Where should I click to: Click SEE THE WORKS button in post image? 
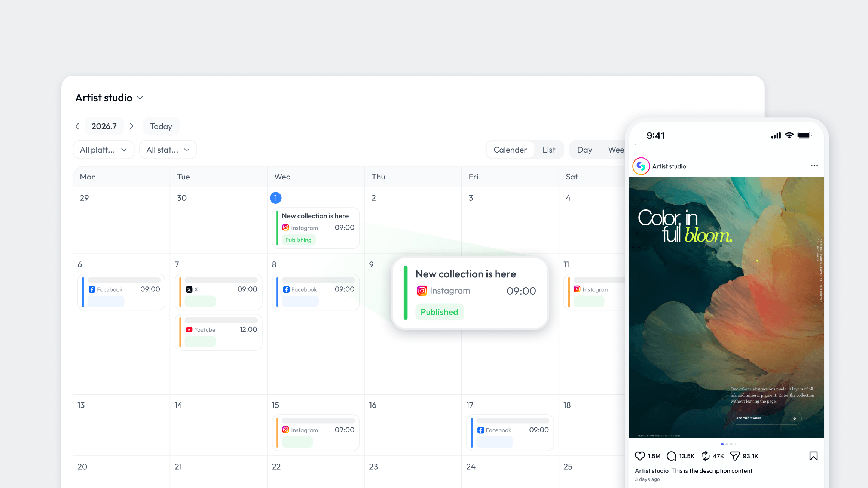[x=766, y=418]
